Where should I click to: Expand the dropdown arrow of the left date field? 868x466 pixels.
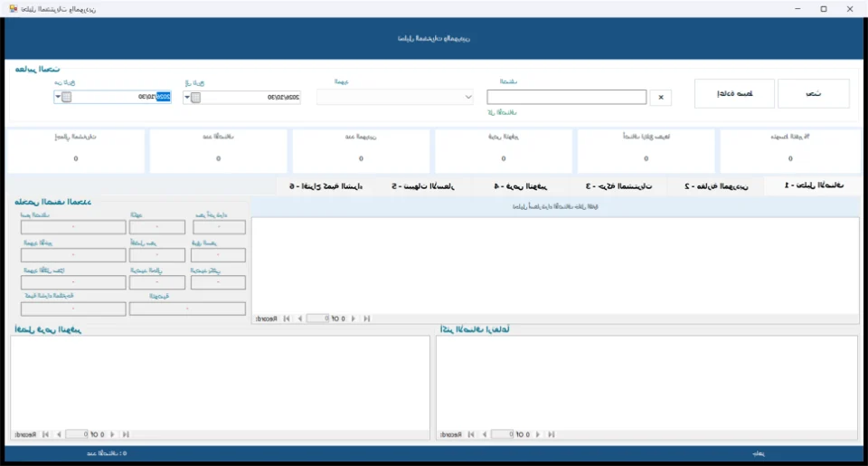(x=58, y=97)
